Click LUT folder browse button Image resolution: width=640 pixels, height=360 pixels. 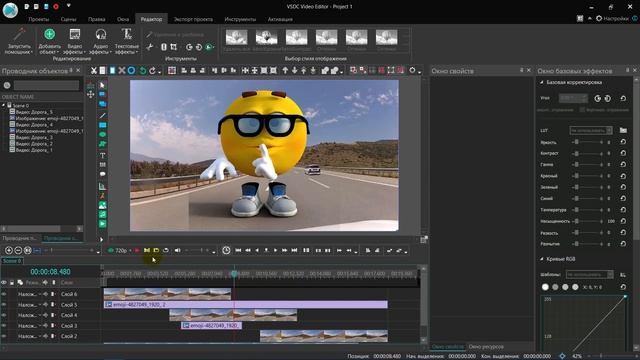pos(623,130)
